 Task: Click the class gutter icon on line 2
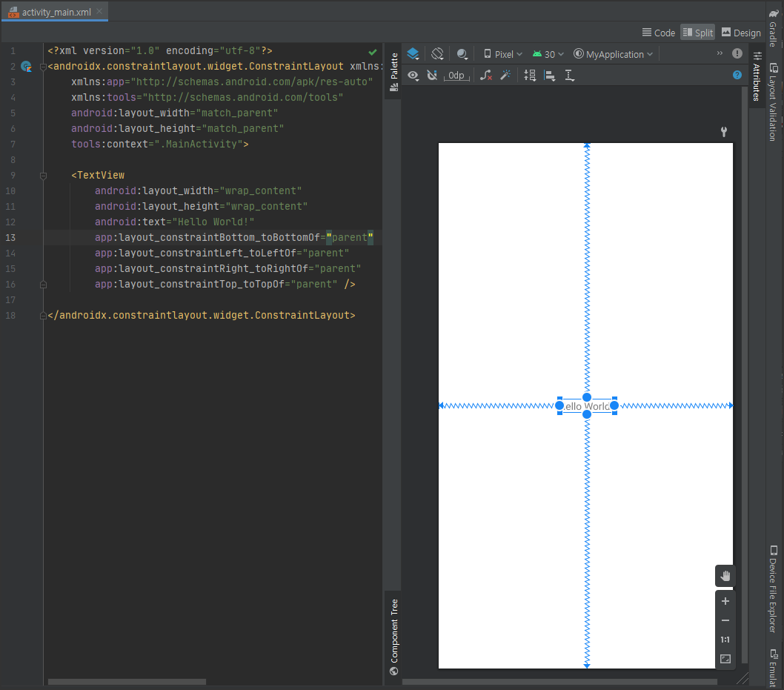pyautogui.click(x=27, y=66)
